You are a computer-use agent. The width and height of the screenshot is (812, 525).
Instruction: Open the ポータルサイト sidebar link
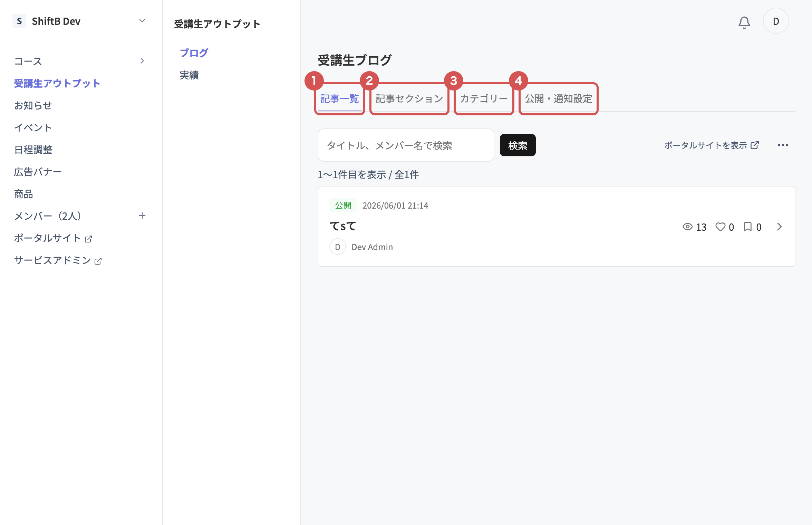[x=53, y=238]
